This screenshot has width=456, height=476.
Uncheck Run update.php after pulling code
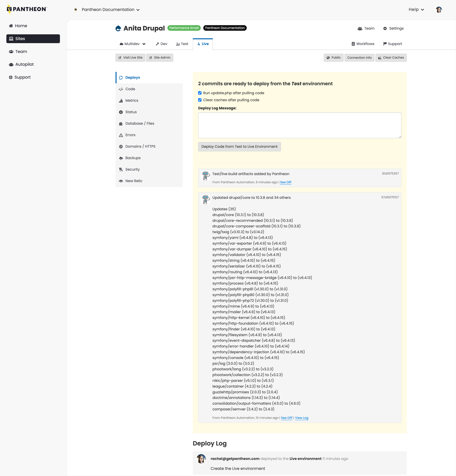200,93
